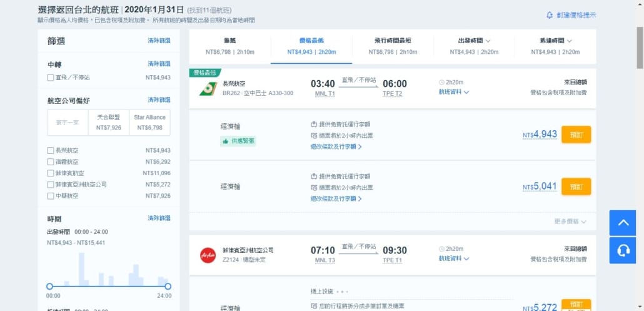The width and height of the screenshot is (644, 311).
Task: Click the clock icon beside BR262 duration
Action: [441, 82]
